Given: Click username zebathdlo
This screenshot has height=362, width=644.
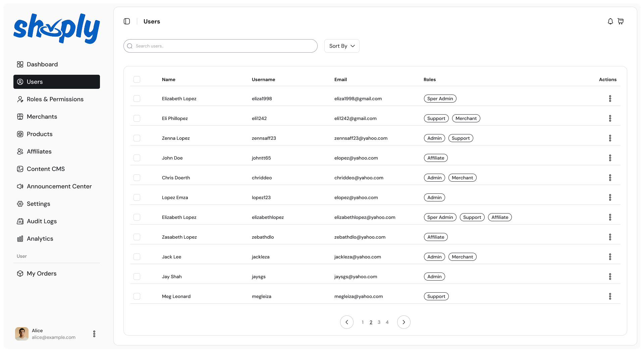Looking at the screenshot, I should pos(263,237).
